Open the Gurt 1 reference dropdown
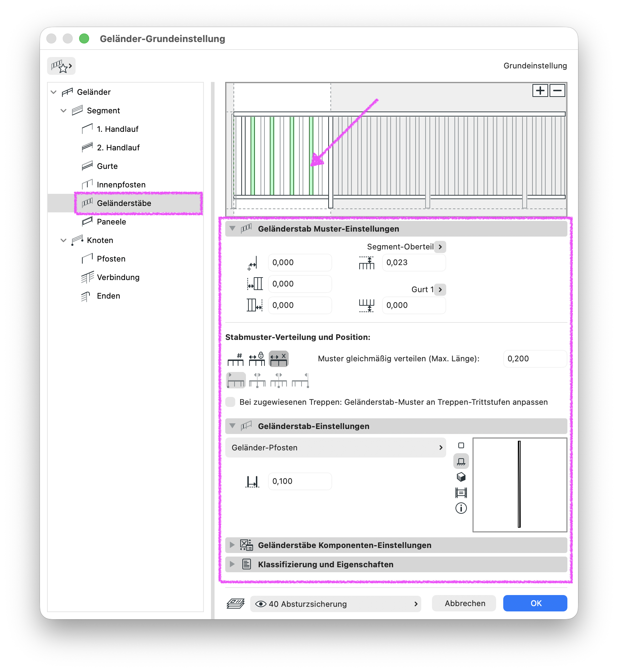The height and width of the screenshot is (672, 618). [441, 289]
